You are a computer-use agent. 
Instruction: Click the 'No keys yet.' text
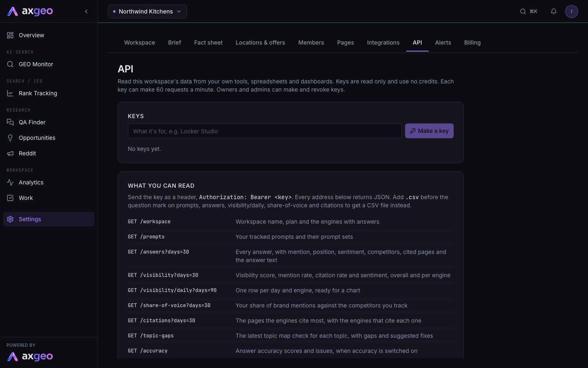(145, 149)
